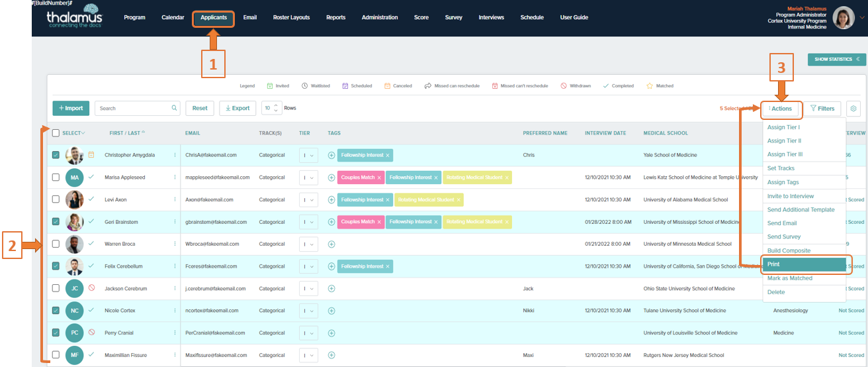
Task: Click the search magnifier icon
Action: [175, 108]
